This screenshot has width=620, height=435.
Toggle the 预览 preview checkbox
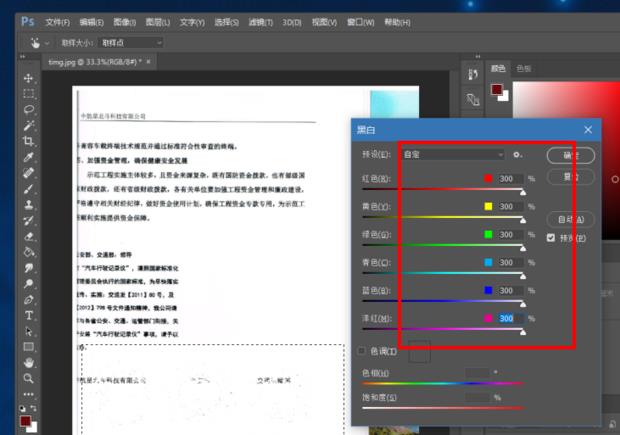[551, 238]
